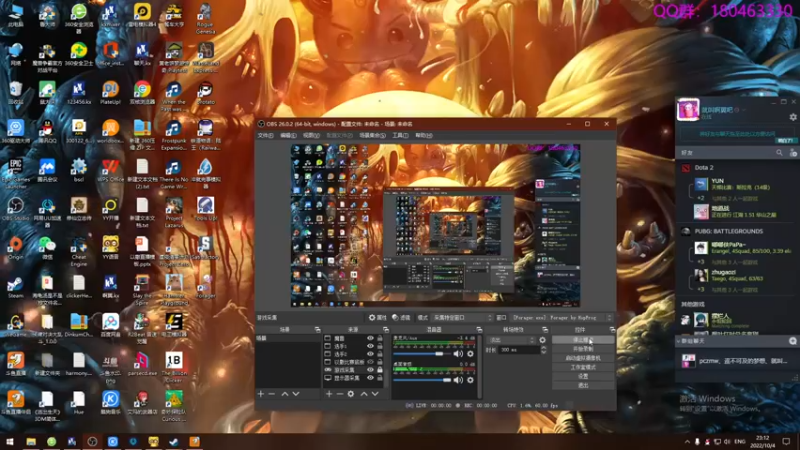The height and width of the screenshot is (450, 800).
Task: Select 腾讯QQ penguin desktop icon
Action: pyautogui.click(x=47, y=132)
